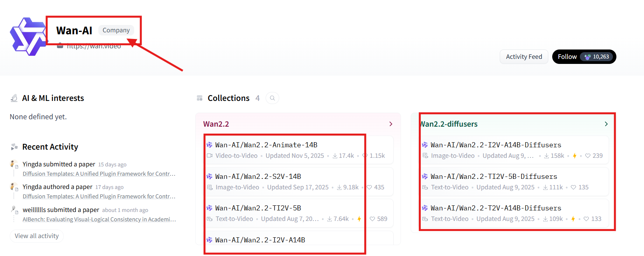644x256 pixels.
Task: Click download icon showing 17.4k
Action: 335,156
